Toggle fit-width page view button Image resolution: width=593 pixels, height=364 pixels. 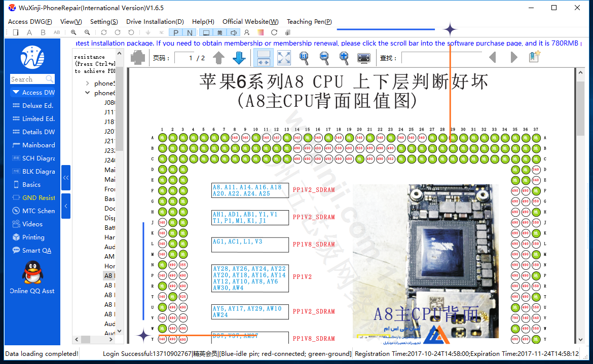click(264, 58)
